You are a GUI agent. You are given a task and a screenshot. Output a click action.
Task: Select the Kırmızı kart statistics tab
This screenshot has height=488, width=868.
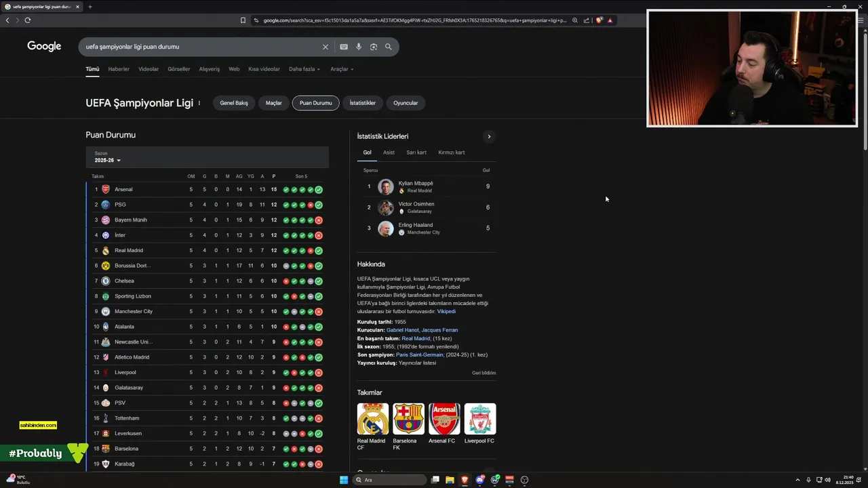coord(452,152)
